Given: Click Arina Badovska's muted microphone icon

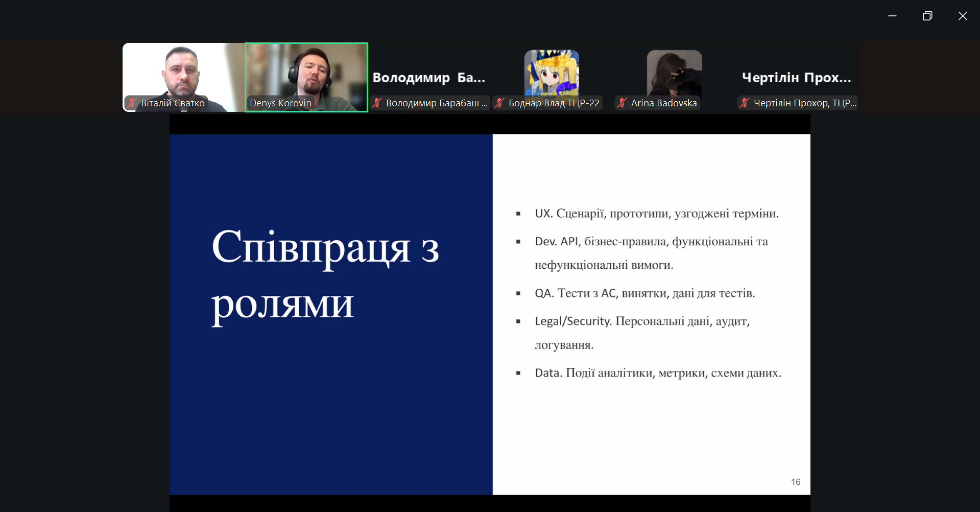Looking at the screenshot, I should click(622, 103).
